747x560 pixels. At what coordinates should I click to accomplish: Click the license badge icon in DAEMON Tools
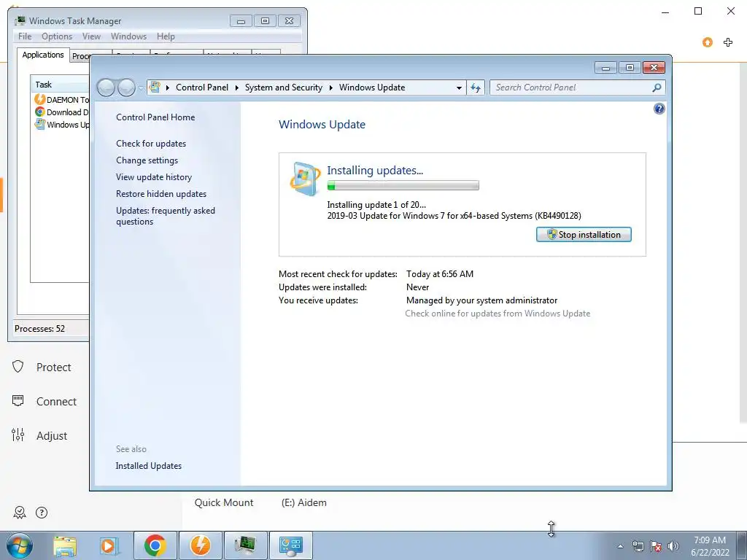[19, 513]
